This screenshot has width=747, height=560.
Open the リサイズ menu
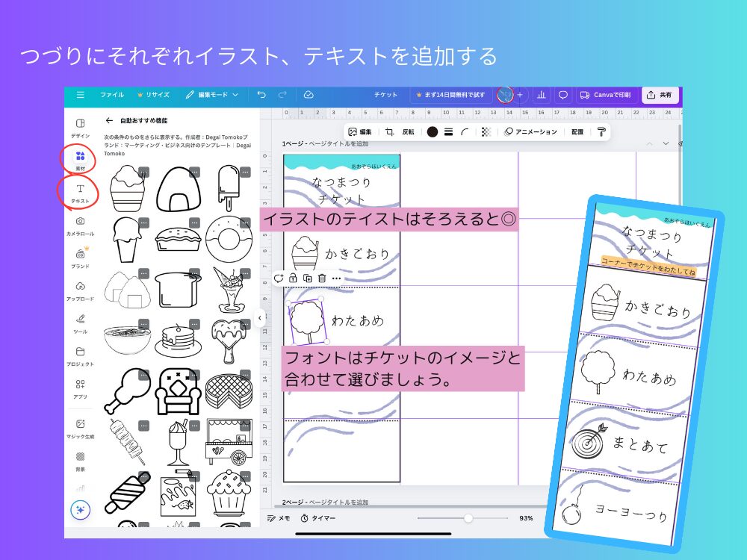pyautogui.click(x=153, y=95)
